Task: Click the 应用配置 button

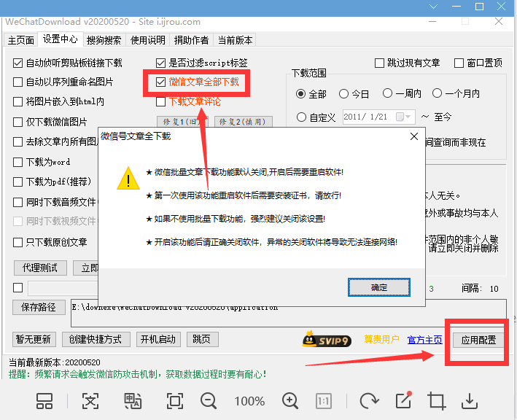Action: pos(478,341)
